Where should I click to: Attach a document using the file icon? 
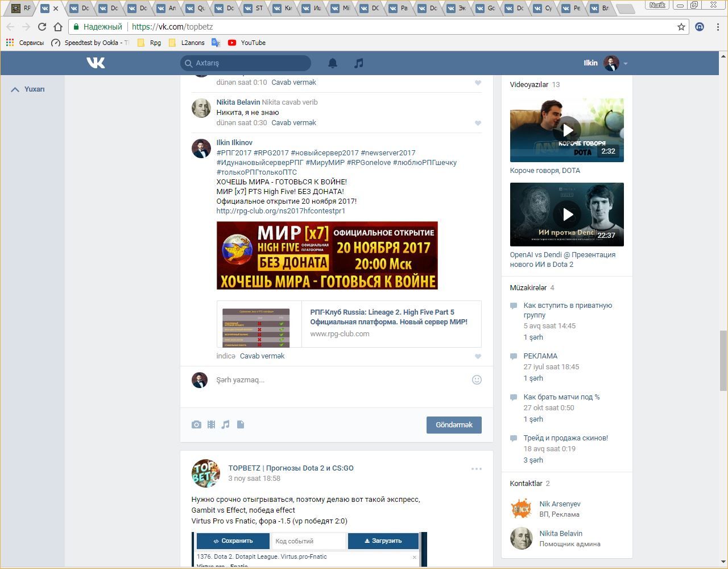click(241, 424)
